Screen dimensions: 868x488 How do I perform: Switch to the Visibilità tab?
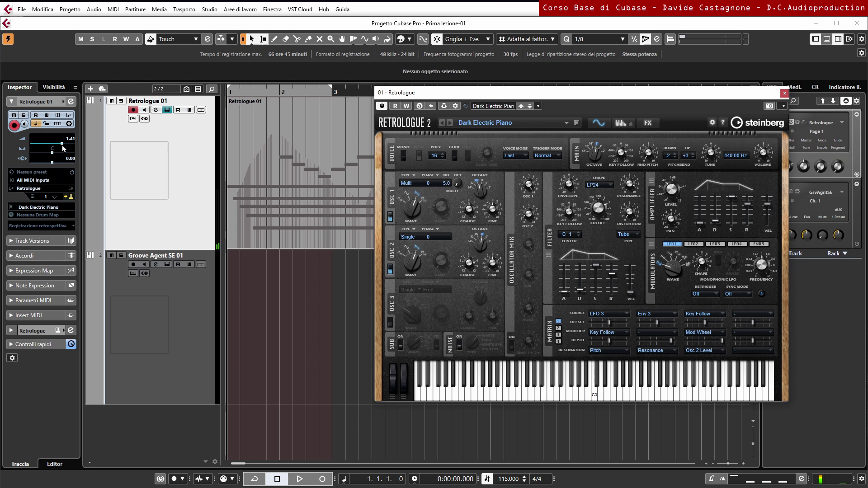54,87
